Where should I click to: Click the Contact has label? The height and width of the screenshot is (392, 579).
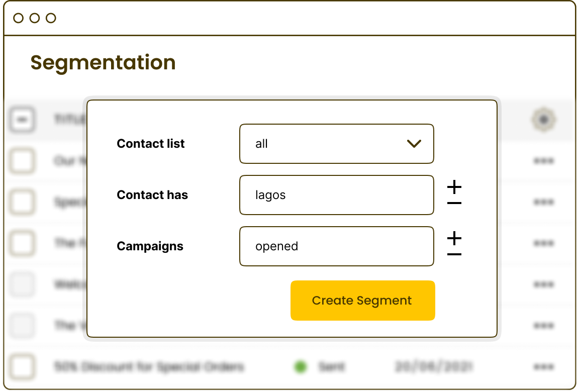point(152,195)
